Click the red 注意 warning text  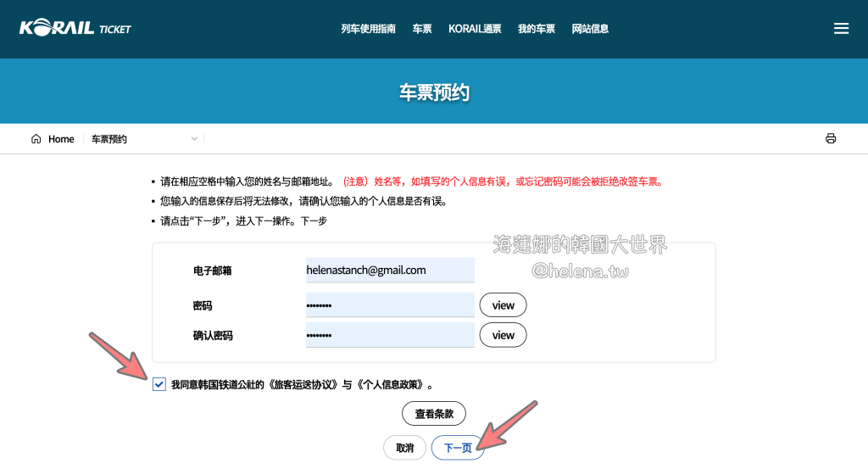pyautogui.click(x=504, y=181)
